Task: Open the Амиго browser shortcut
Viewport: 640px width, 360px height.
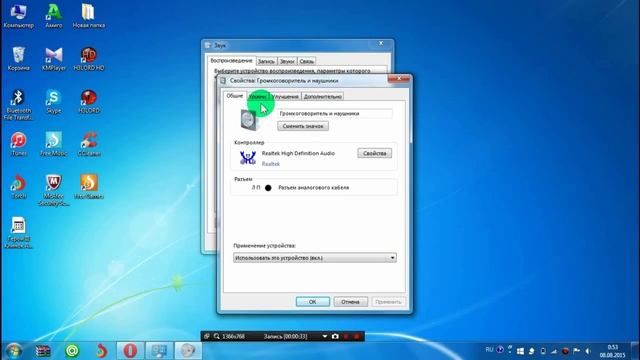Action: 53,16
